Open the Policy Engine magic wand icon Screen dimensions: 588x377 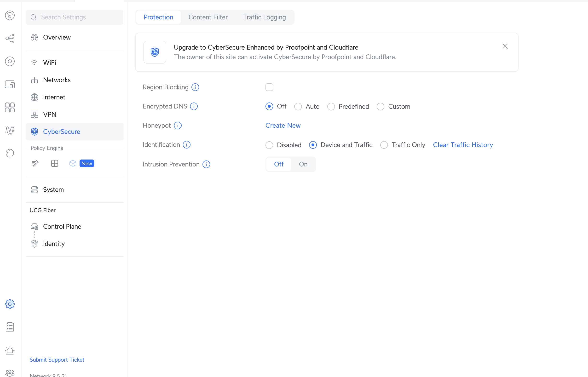pos(35,163)
